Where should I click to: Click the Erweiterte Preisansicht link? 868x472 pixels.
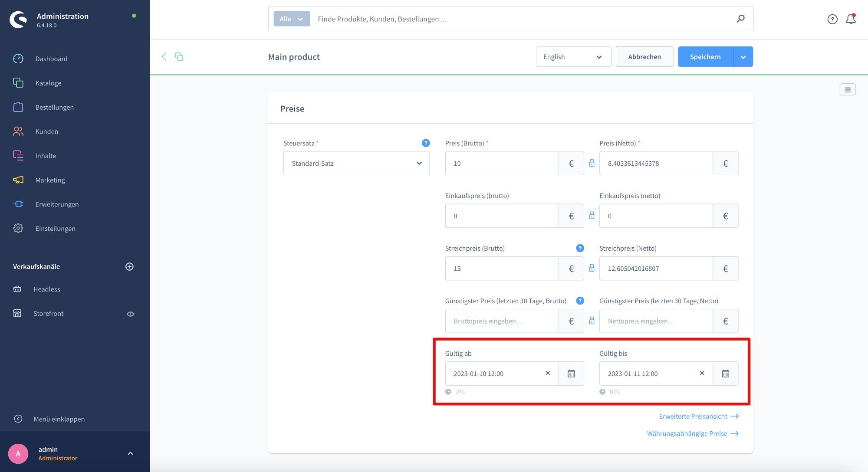tap(693, 416)
